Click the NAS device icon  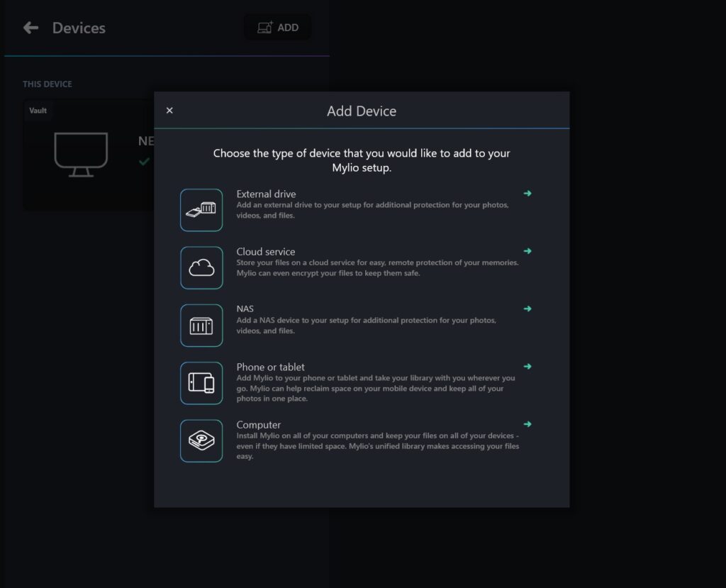click(201, 326)
